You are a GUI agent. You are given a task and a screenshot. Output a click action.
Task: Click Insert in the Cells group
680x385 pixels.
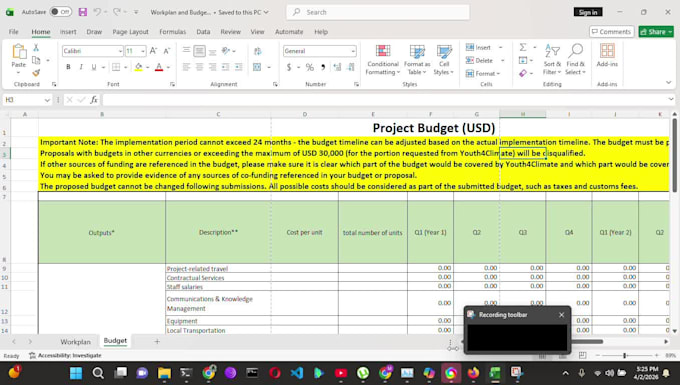tap(479, 47)
